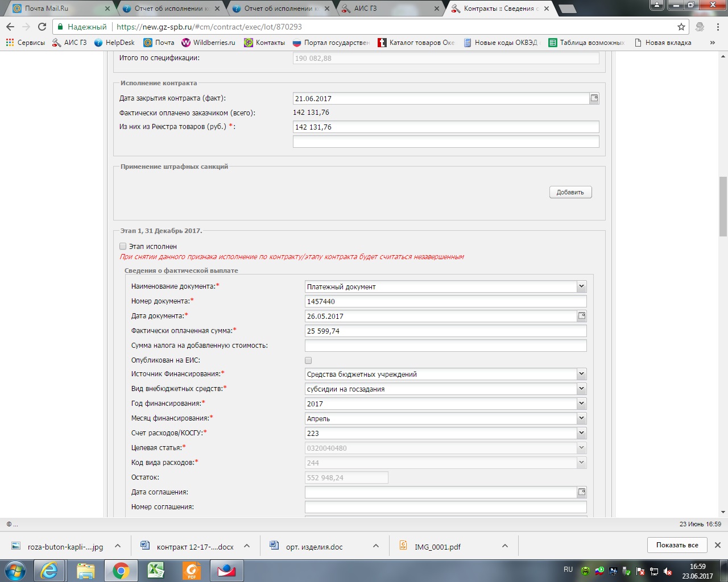728x582 pixels.
Task: Open Google Chrome taskbar icon
Action: [121, 570]
